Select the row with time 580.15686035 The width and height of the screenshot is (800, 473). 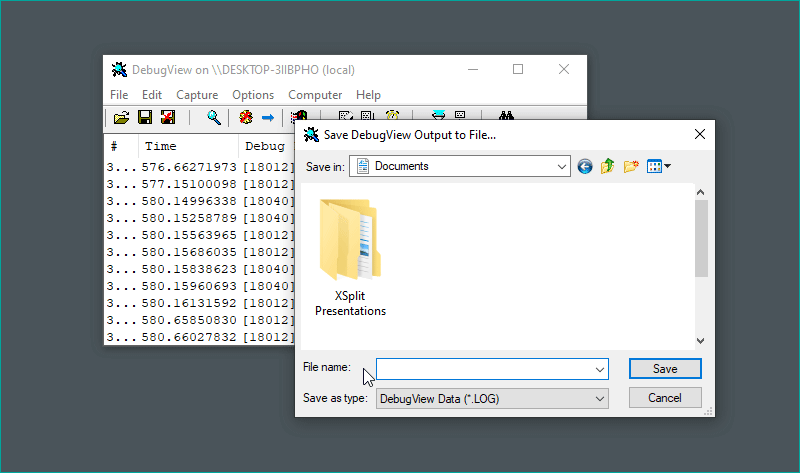pyautogui.click(x=200, y=252)
